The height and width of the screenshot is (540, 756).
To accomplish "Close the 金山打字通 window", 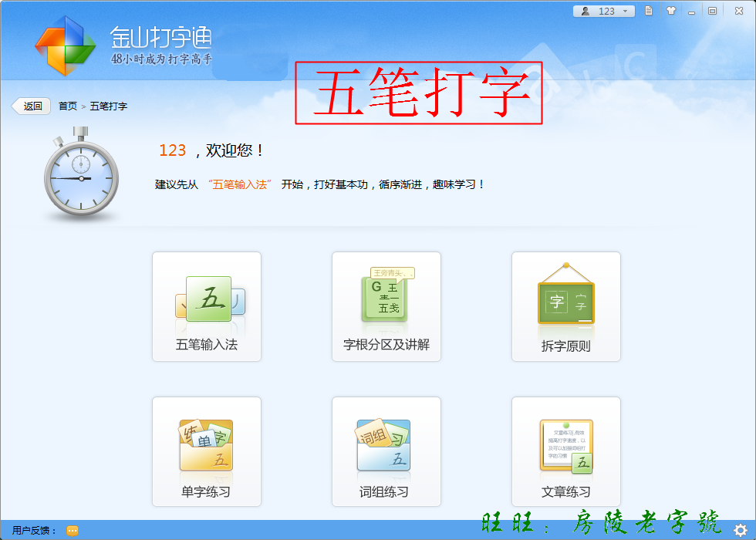I will (x=739, y=11).
